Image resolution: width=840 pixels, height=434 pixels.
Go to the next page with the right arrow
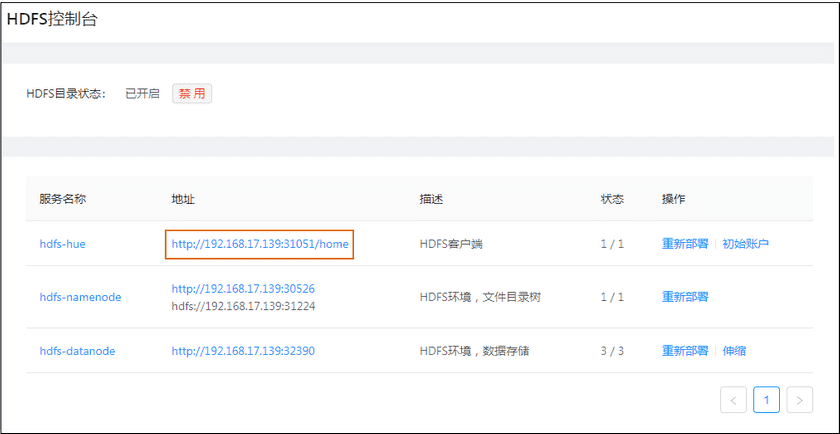[x=799, y=400]
